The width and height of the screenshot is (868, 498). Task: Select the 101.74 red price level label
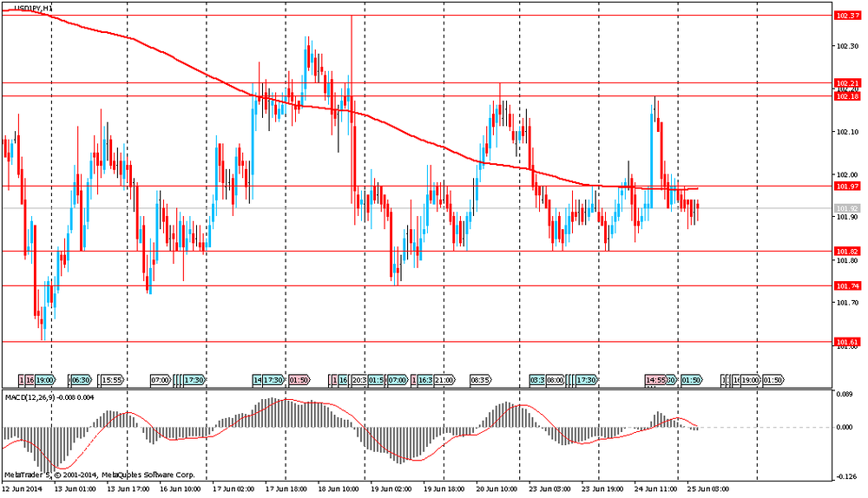coord(847,286)
